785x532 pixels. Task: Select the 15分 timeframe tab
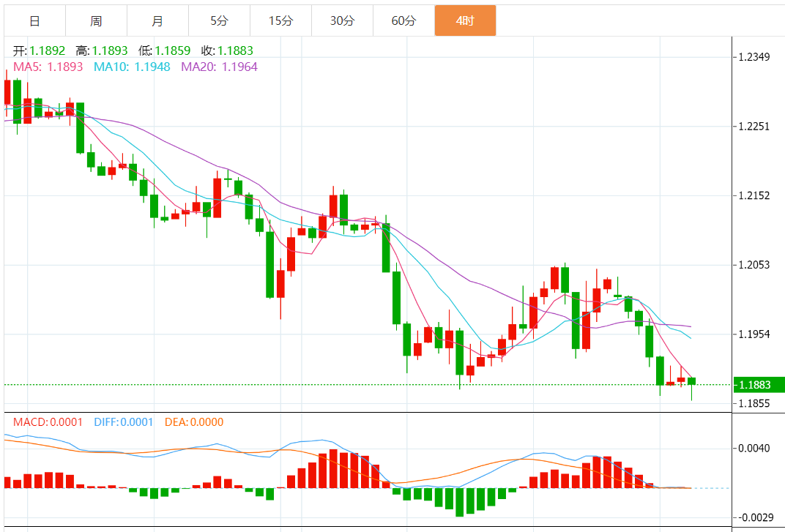point(281,20)
